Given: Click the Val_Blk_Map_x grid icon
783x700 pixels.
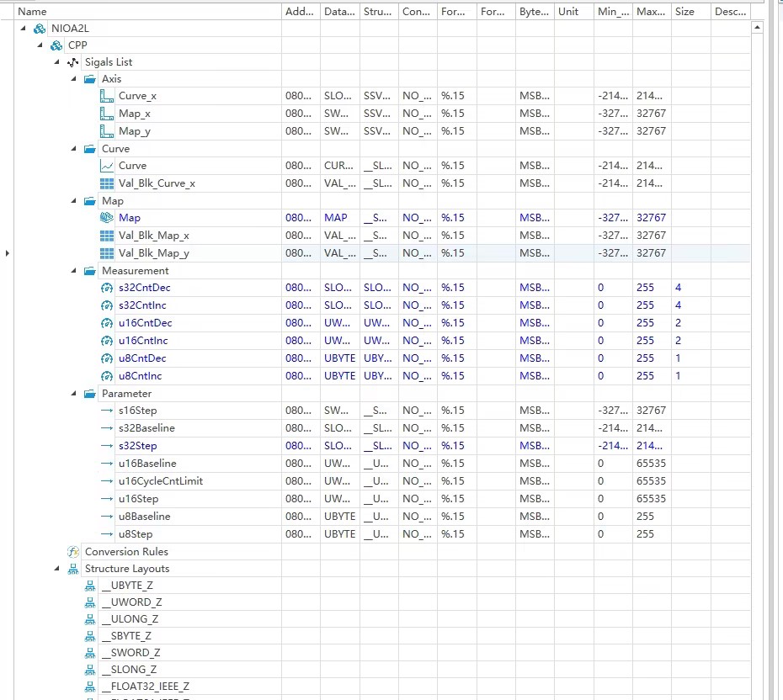Looking at the screenshot, I should [106, 236].
